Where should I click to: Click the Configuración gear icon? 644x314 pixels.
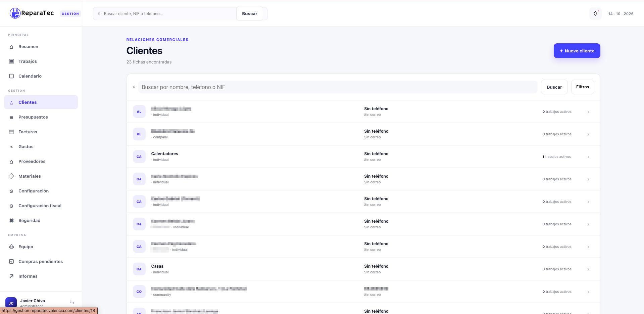11,191
